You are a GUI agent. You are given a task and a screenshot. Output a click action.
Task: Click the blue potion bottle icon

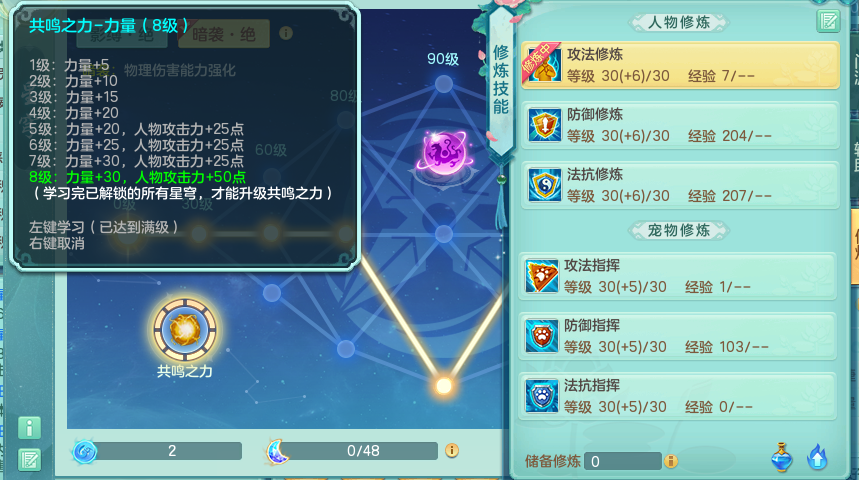tap(782, 457)
